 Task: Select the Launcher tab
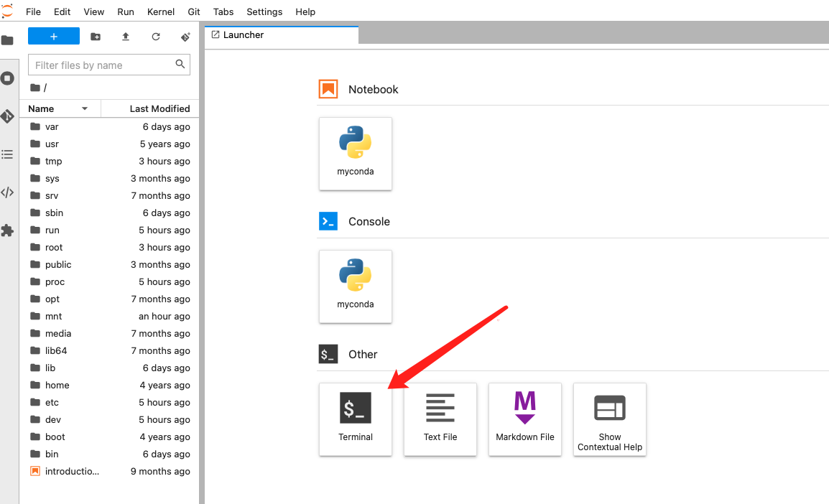[x=282, y=35]
